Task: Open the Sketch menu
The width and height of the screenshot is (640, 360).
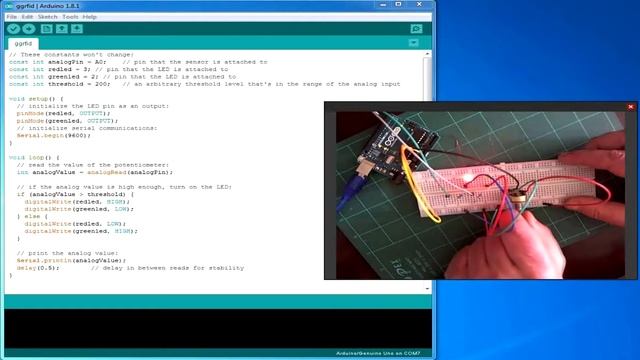Action: [x=47, y=17]
